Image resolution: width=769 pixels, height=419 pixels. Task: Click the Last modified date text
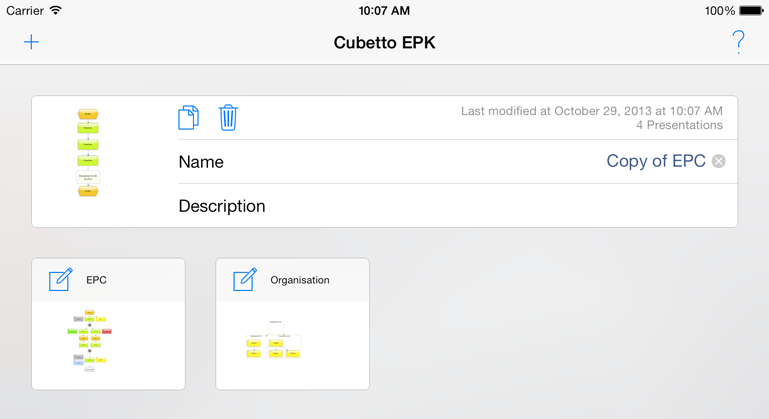pos(591,111)
